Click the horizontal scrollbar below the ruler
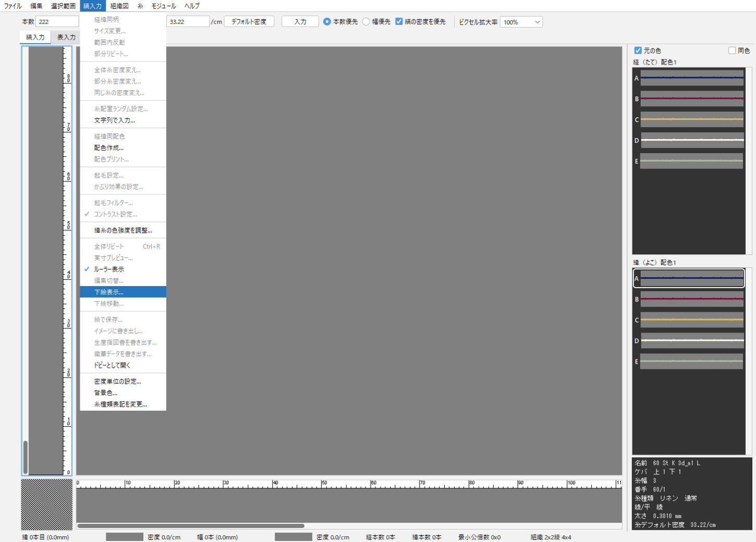The width and height of the screenshot is (756, 542). pos(191,526)
